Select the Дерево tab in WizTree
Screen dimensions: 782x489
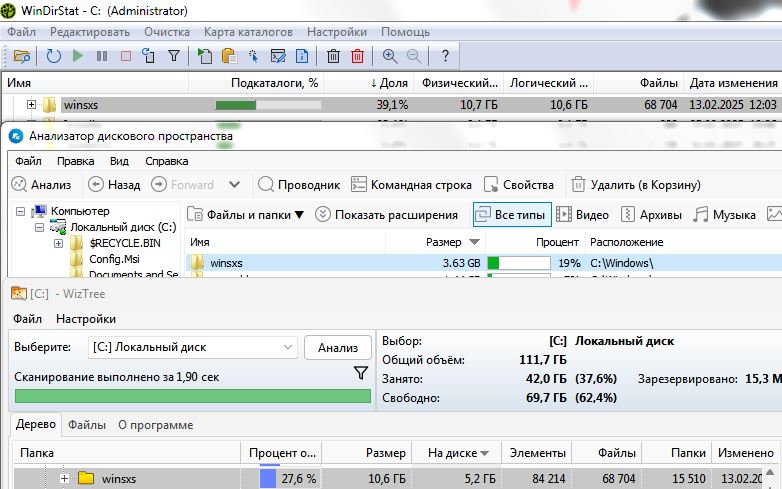[x=35, y=424]
